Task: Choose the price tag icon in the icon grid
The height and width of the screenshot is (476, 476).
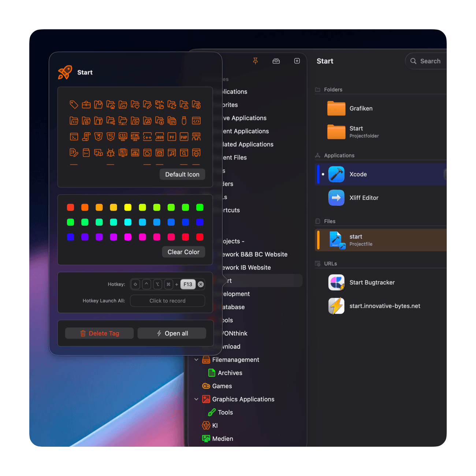Action: (74, 105)
